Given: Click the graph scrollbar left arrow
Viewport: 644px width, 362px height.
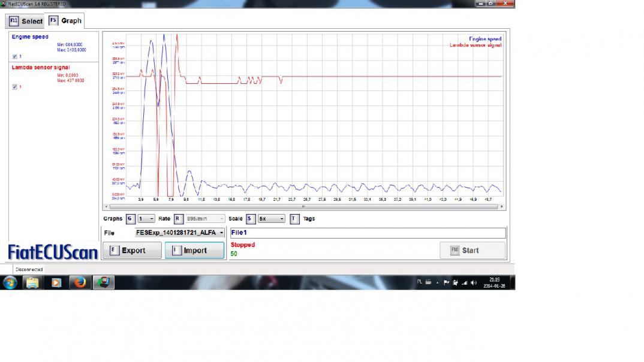Looking at the screenshot, I should [106, 207].
